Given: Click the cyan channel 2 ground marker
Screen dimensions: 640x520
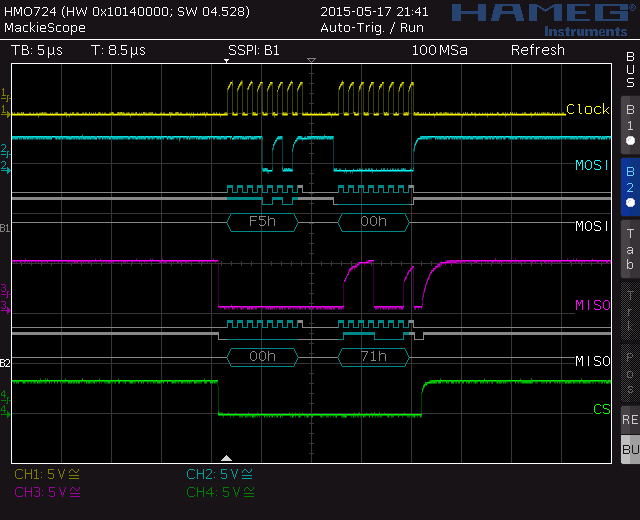Looking at the screenshot, I should [x=5, y=167].
